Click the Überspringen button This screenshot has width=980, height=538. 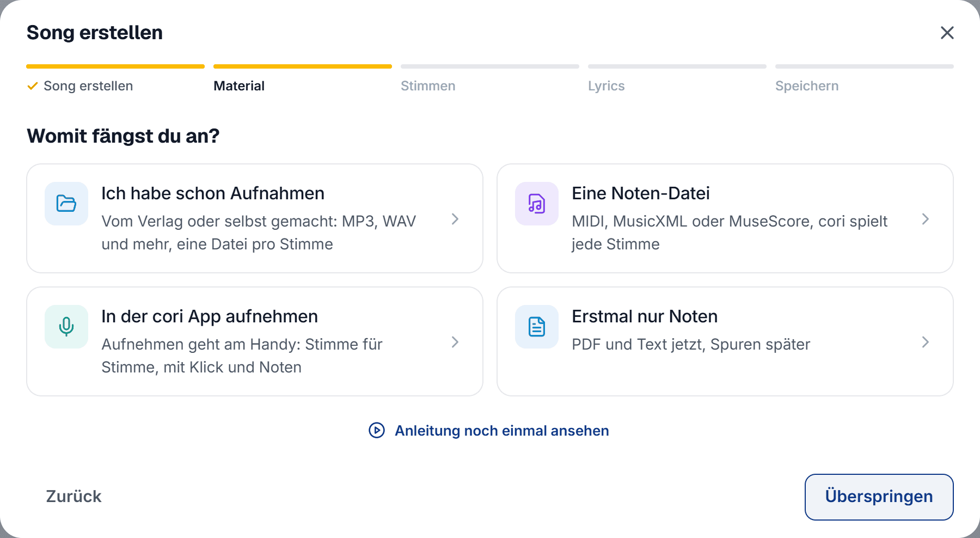click(879, 497)
